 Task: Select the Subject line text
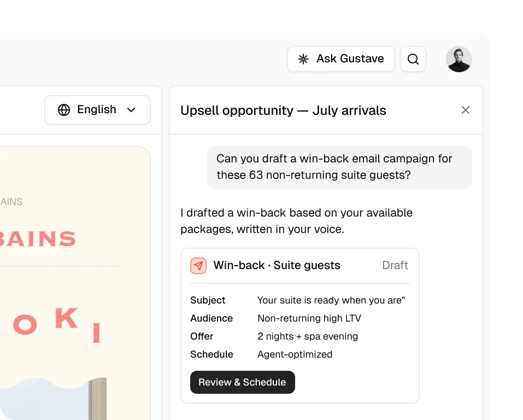[331, 300]
